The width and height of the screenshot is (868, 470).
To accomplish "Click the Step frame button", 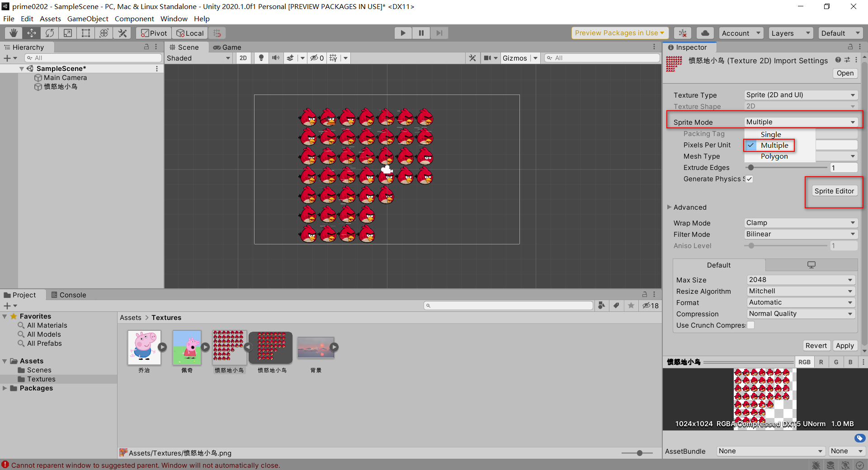I will click(439, 33).
